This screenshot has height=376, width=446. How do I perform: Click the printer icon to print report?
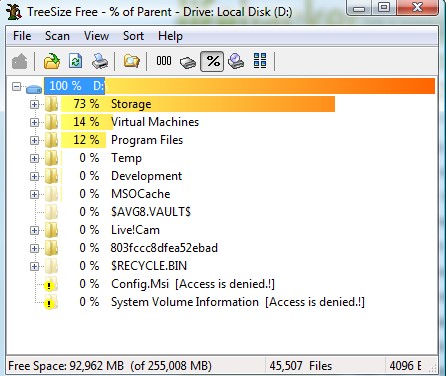(x=100, y=61)
